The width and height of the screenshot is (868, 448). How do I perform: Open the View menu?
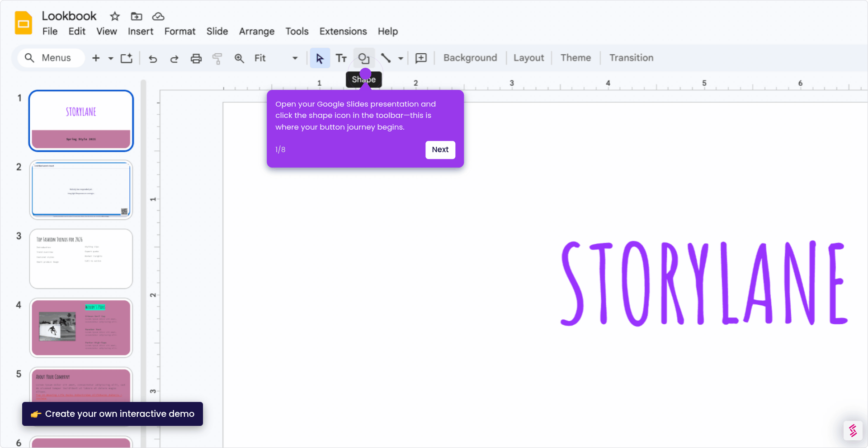click(107, 32)
